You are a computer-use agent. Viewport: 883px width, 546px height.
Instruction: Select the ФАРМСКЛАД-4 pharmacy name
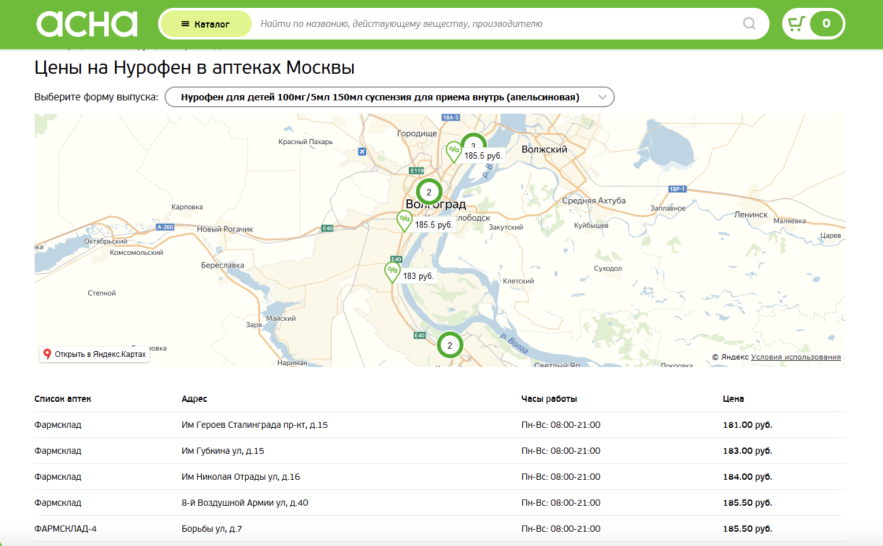65,529
